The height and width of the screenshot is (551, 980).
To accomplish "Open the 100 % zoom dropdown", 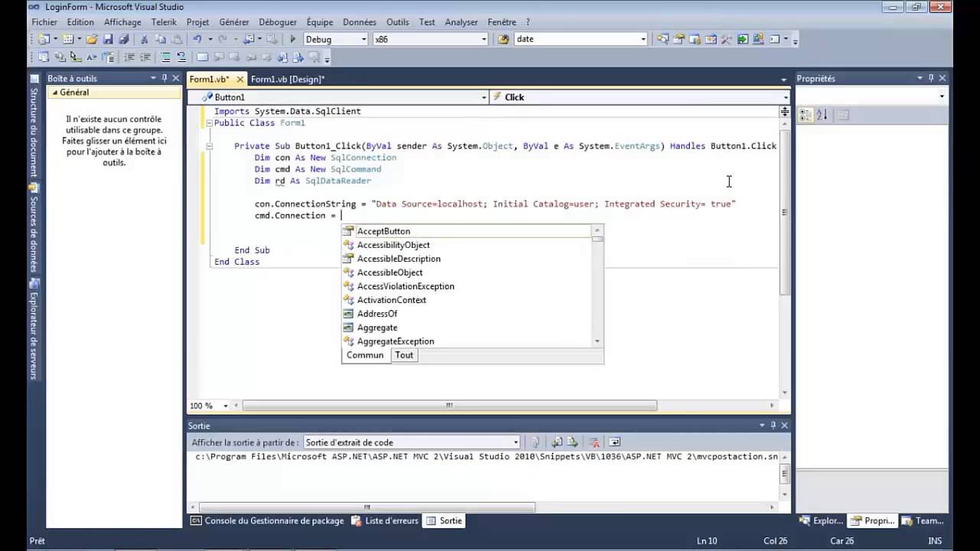I will point(225,406).
